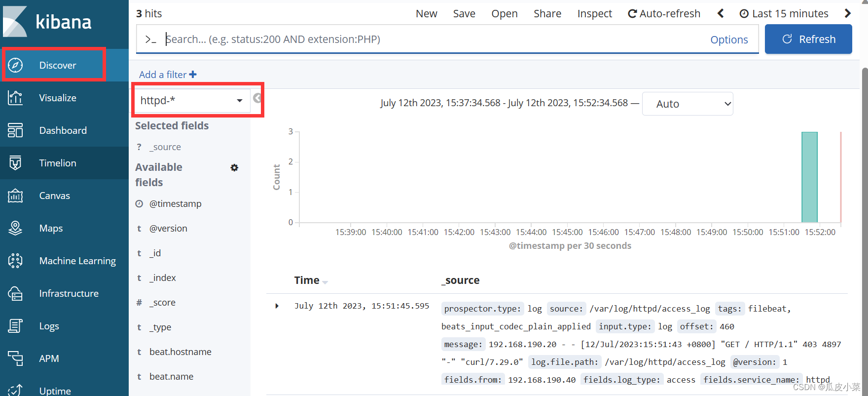Screen dimensions: 868x396
Task: Select the @timestamp field
Action: (176, 203)
